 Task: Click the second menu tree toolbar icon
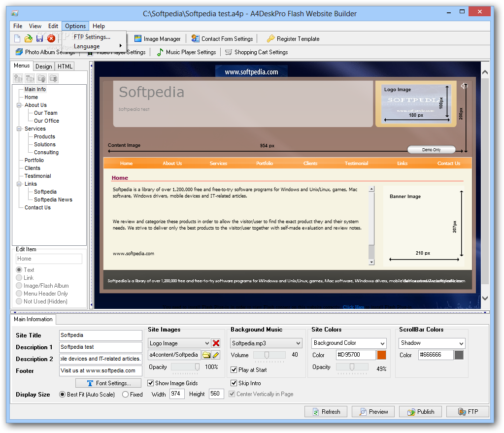coord(30,78)
